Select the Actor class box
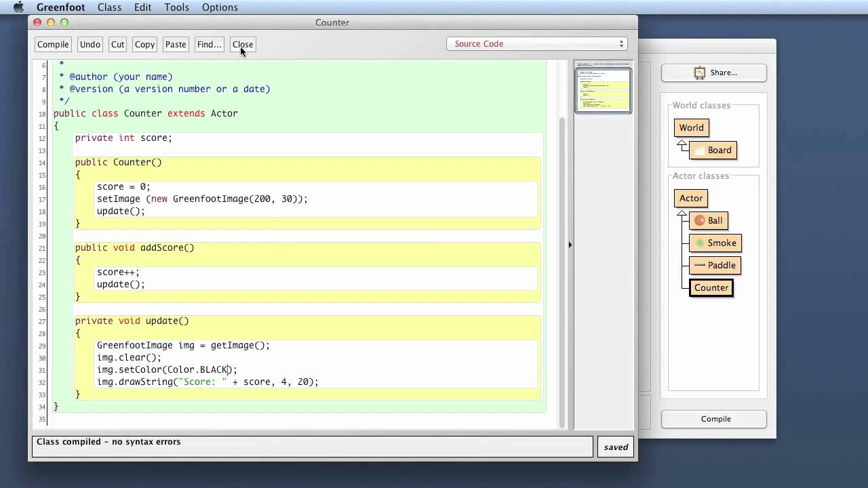Viewport: 868px width, 488px height. [x=691, y=198]
